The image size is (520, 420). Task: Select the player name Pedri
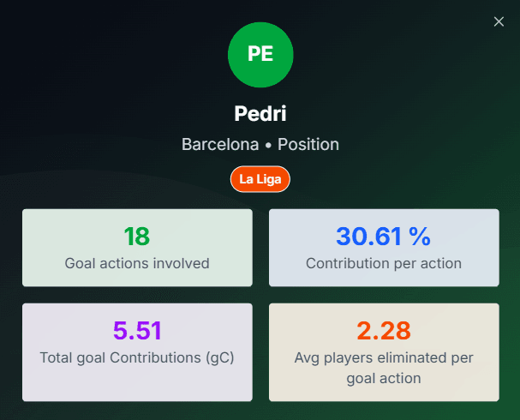pos(260,113)
